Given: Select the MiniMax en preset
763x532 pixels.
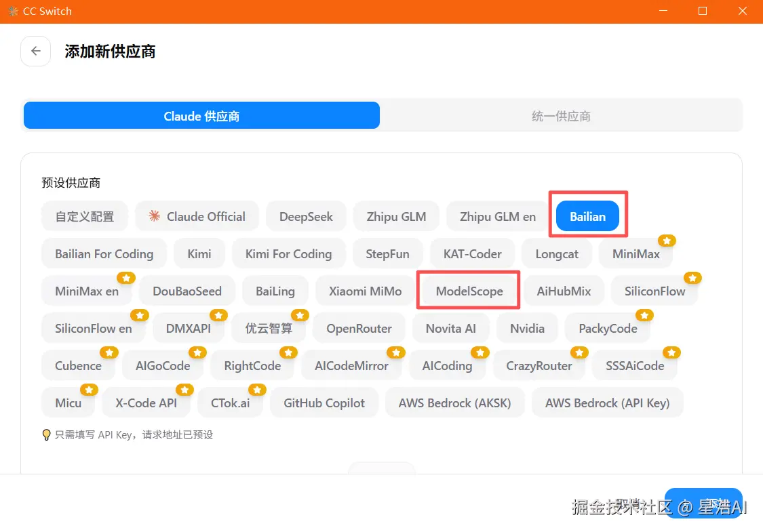Looking at the screenshot, I should pos(87,291).
